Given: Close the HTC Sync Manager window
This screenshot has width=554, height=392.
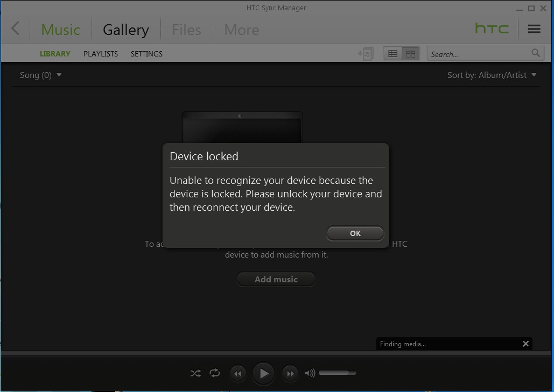Looking at the screenshot, I should pos(543,8).
